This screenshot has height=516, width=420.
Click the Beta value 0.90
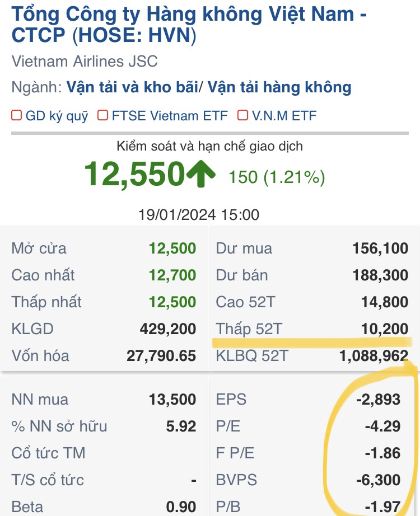181,507
